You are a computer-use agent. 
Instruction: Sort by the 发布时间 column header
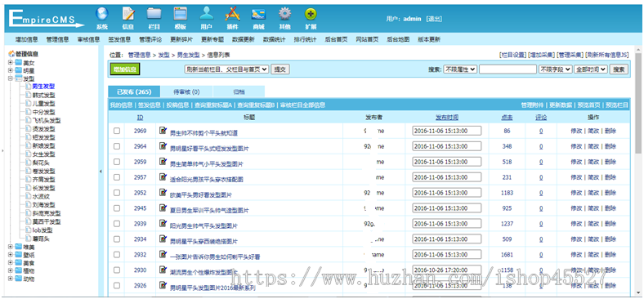tap(447, 118)
